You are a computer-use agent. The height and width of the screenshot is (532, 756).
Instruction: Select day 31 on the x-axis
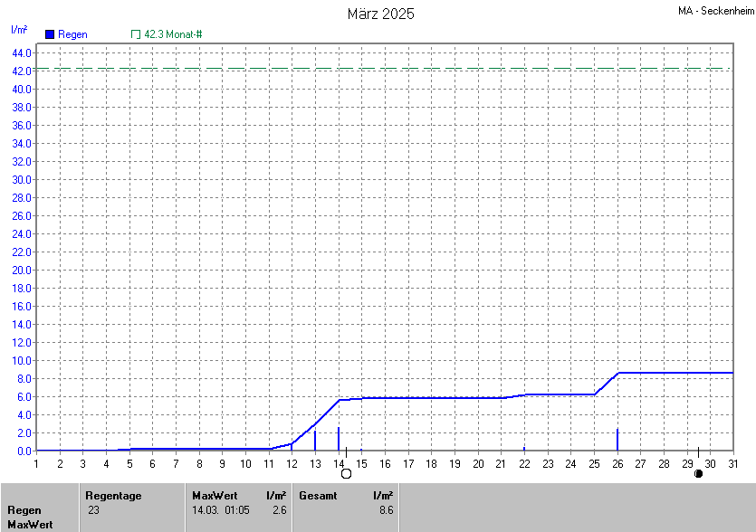tap(732, 463)
